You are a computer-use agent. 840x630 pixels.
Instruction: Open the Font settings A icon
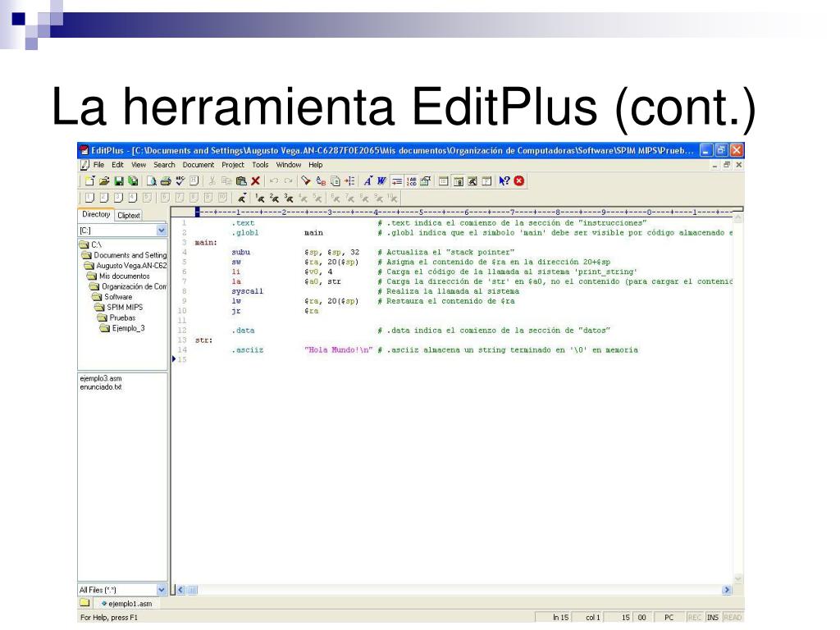tap(367, 181)
